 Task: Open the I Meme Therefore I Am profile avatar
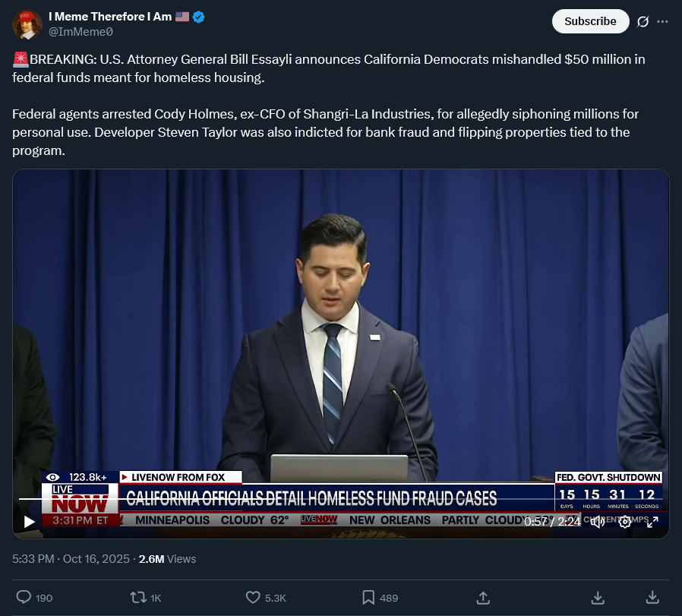(x=27, y=24)
